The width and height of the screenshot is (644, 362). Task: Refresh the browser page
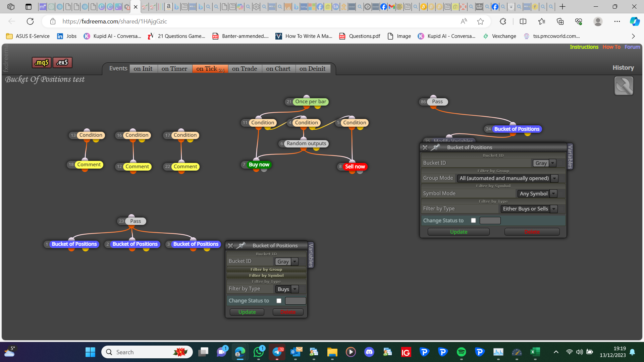[30, 21]
